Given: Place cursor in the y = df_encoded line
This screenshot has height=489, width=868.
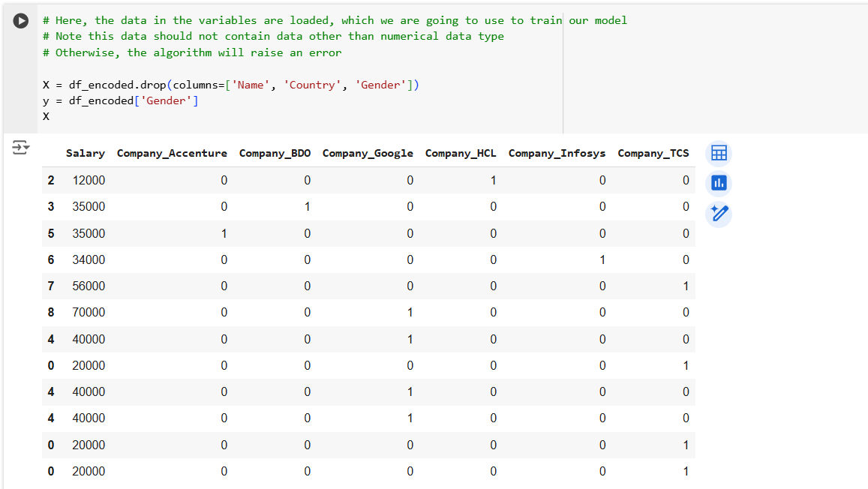Looking at the screenshot, I should click(x=120, y=100).
